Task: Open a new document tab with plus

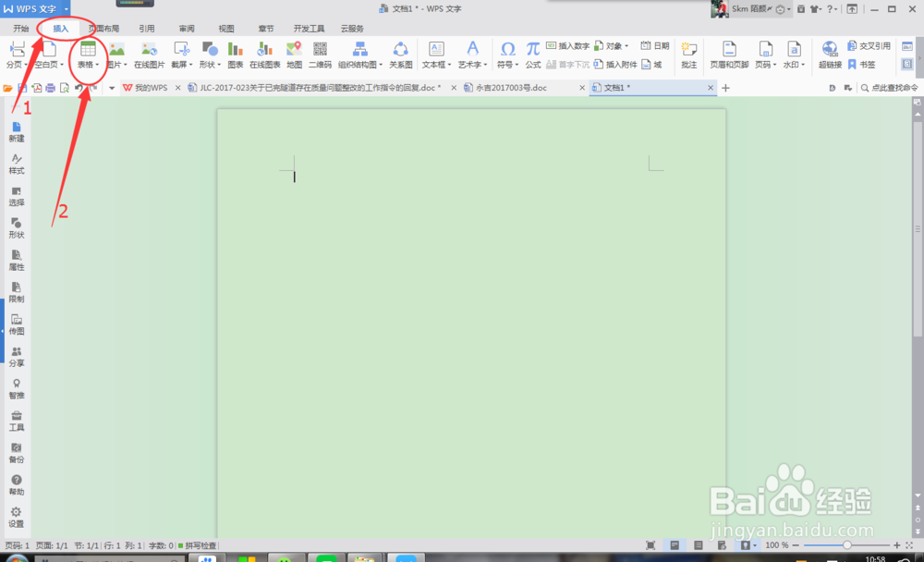Action: [x=726, y=88]
